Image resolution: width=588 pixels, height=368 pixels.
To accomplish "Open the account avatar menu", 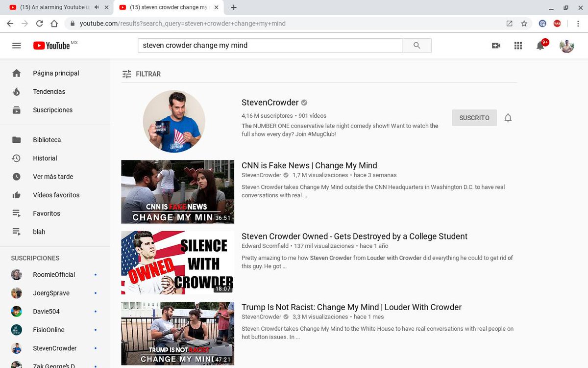I will point(567,46).
